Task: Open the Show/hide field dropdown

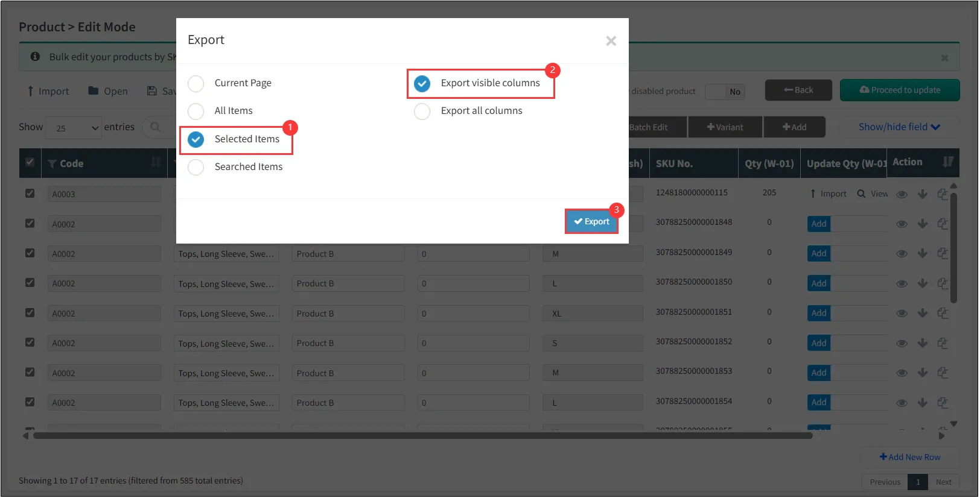Action: 899,127
